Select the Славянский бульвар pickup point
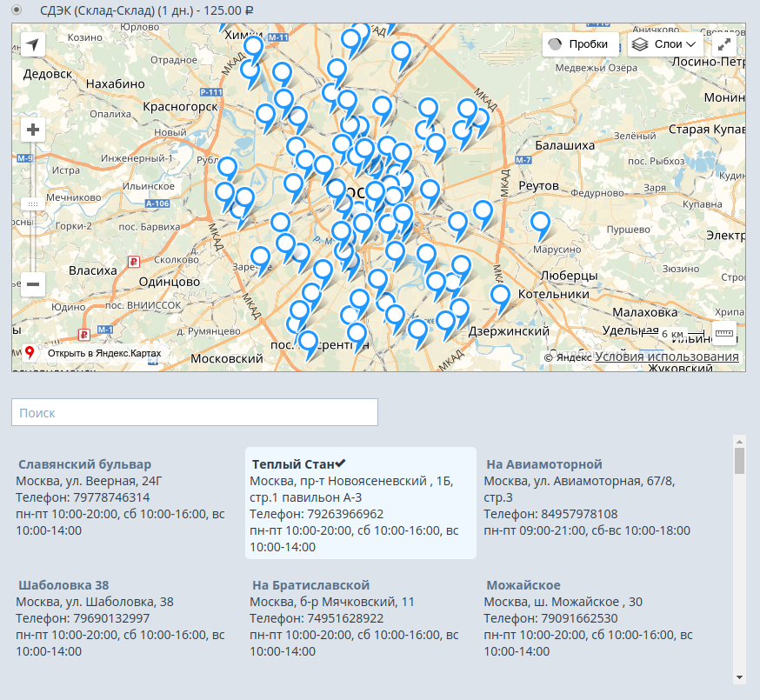760x700 pixels. 84,464
